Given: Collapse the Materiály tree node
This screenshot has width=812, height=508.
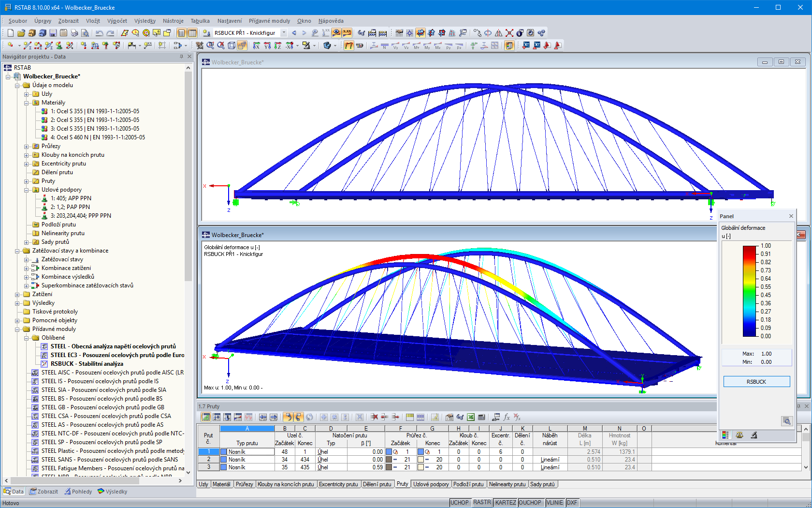Looking at the screenshot, I should (x=27, y=103).
